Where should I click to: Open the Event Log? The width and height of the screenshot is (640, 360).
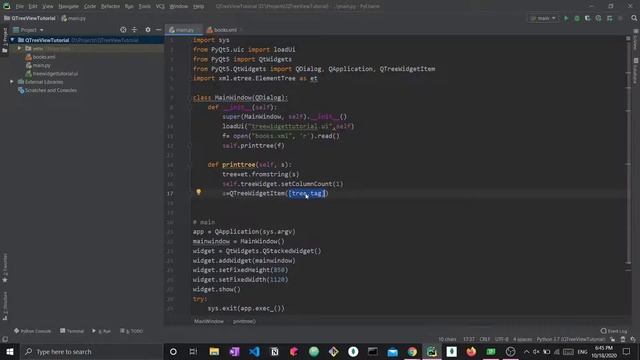pos(614,331)
